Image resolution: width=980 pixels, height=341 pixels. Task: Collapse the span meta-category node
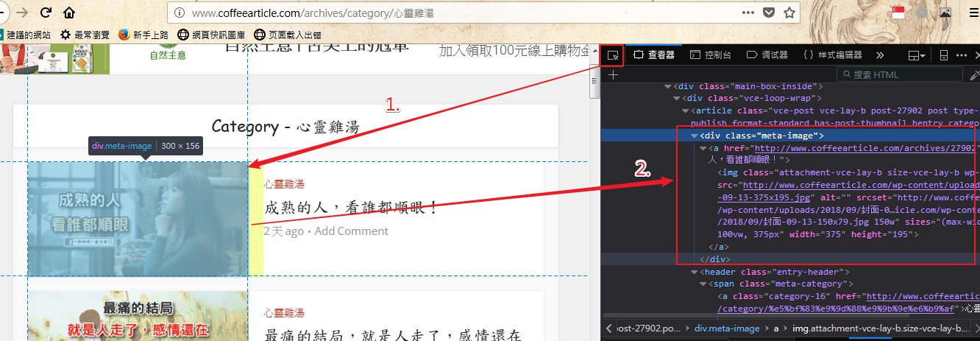pyautogui.click(x=703, y=284)
